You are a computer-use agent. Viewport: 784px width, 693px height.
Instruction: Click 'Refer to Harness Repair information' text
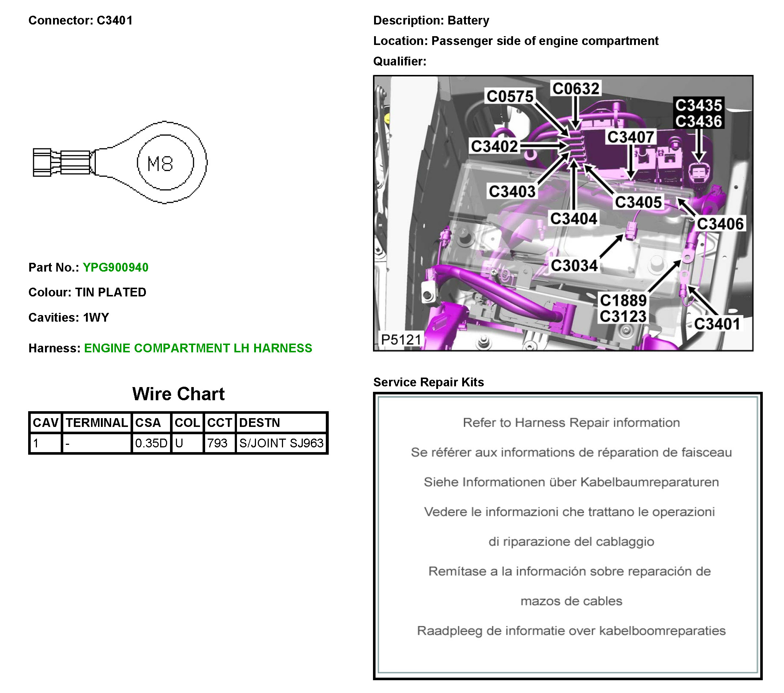pyautogui.click(x=571, y=423)
